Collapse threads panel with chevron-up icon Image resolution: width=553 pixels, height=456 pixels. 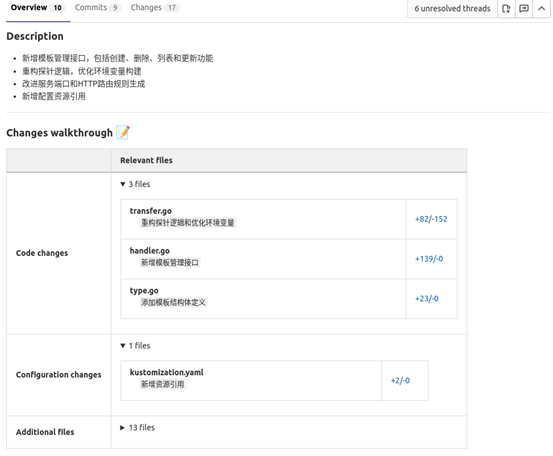coord(541,8)
